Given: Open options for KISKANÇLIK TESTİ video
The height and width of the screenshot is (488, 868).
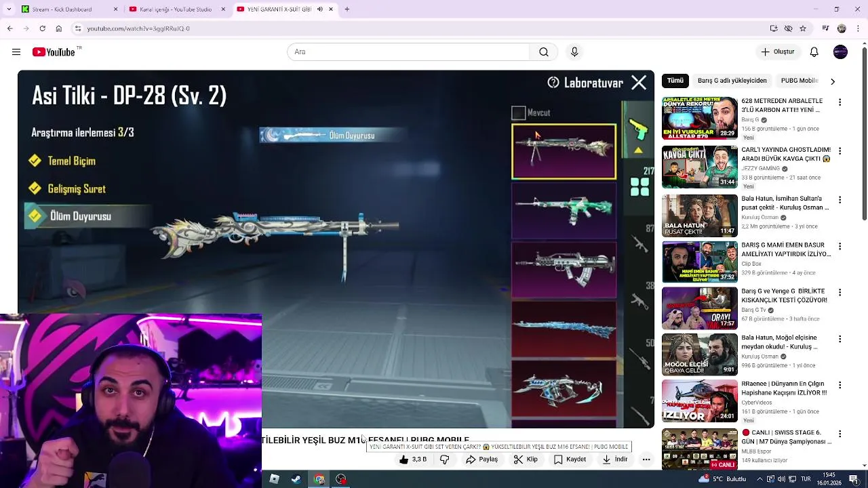Looking at the screenshot, I should 840,292.
